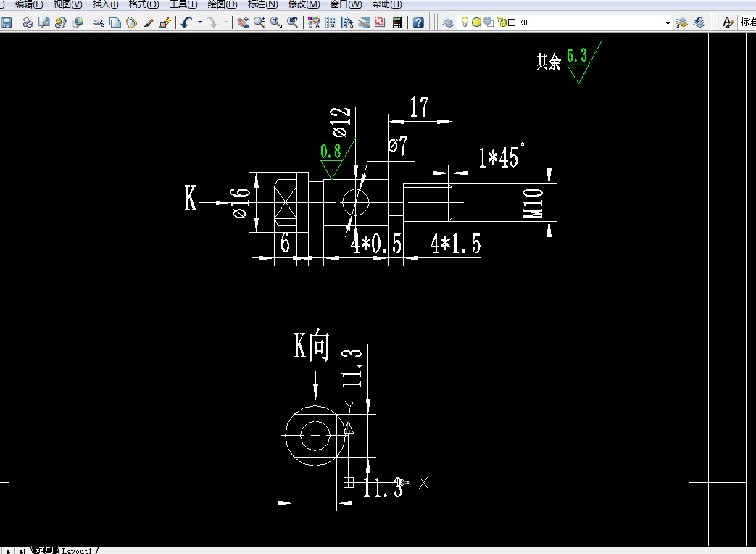
Task: Select the M10 thread dimension
Action: tap(532, 202)
